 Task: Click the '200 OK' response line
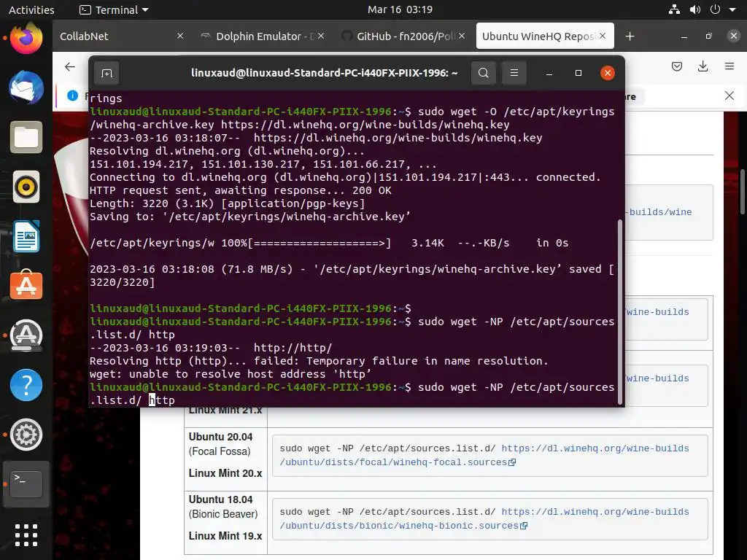pyautogui.click(x=241, y=190)
